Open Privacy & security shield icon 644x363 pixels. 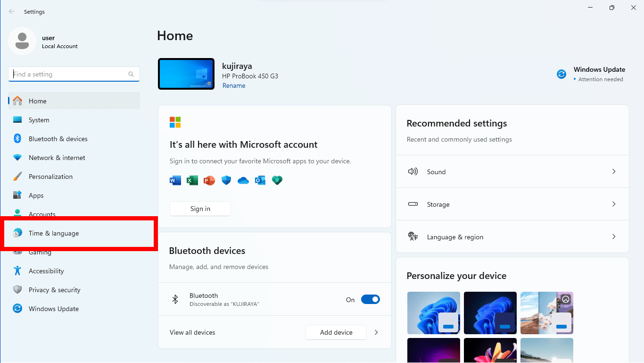[17, 290]
